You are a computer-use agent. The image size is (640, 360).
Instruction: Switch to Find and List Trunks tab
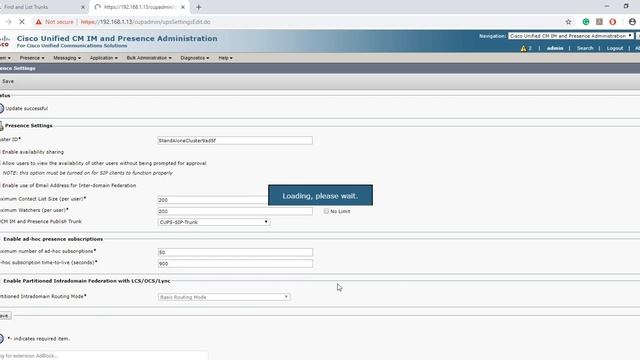tap(26, 7)
